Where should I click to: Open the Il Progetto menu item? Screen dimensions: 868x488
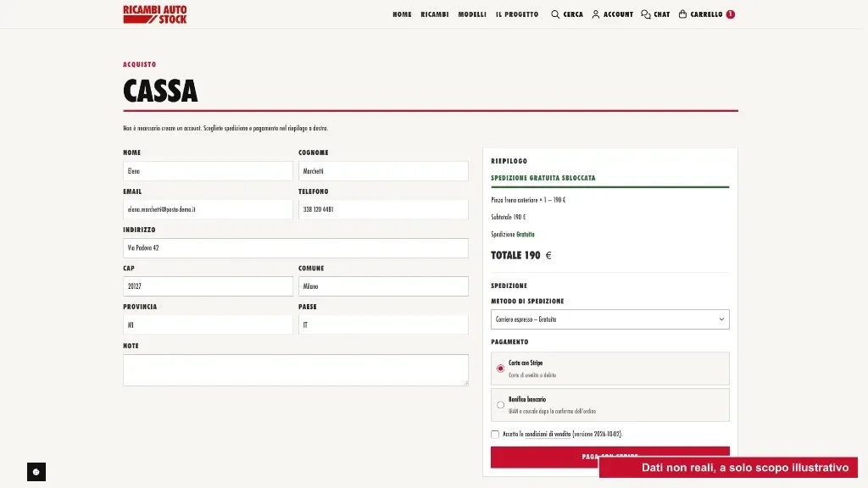pos(517,14)
